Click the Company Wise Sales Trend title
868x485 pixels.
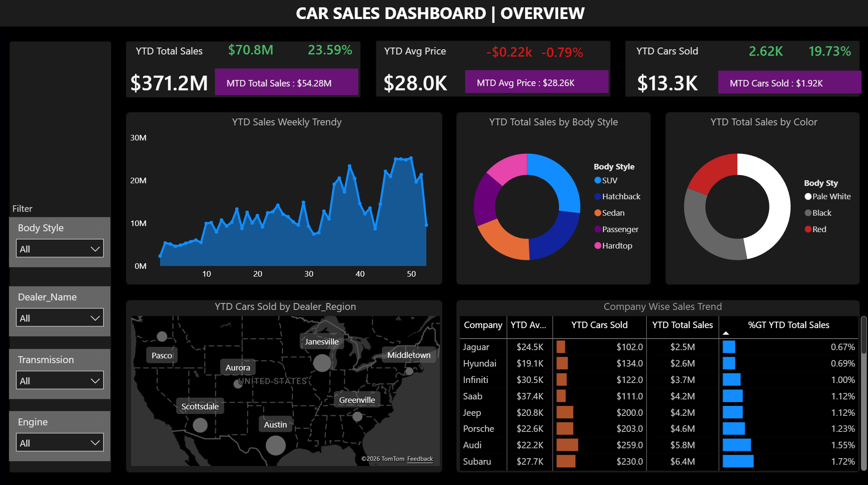coord(663,306)
